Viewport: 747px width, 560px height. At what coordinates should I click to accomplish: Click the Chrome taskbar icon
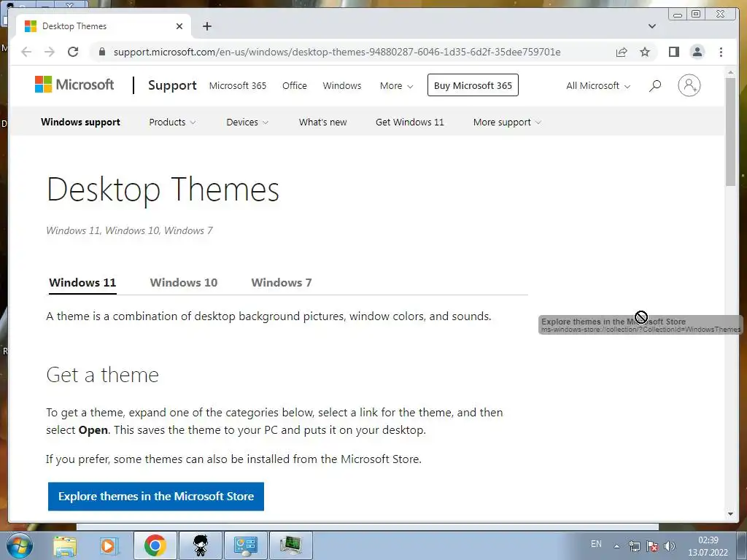pos(155,545)
